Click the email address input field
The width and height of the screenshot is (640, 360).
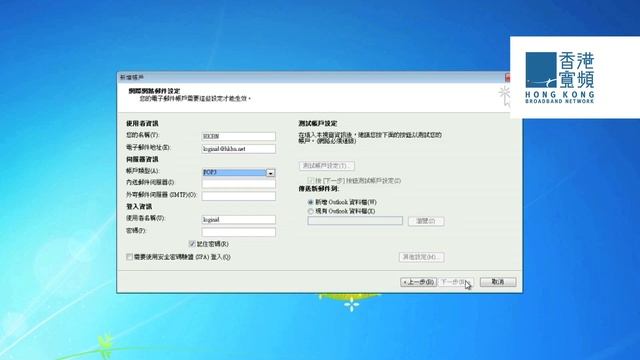click(239, 149)
